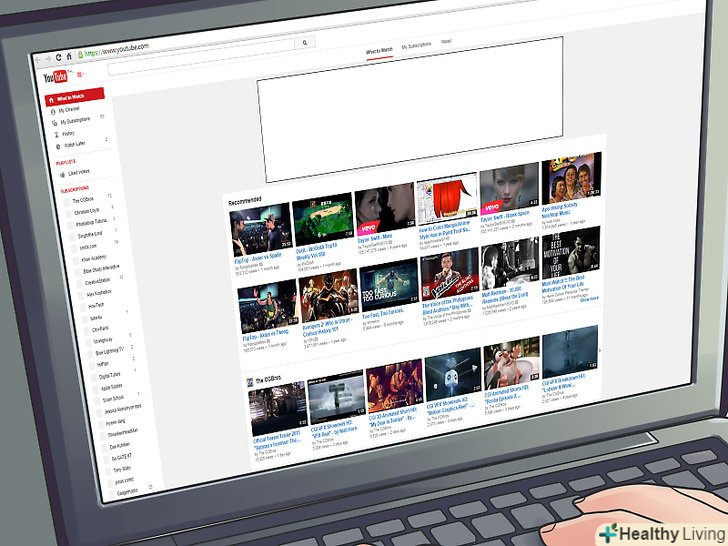Viewport: 728px width, 546px height.
Task: Click Show more under Recommended
Action: 590,299
